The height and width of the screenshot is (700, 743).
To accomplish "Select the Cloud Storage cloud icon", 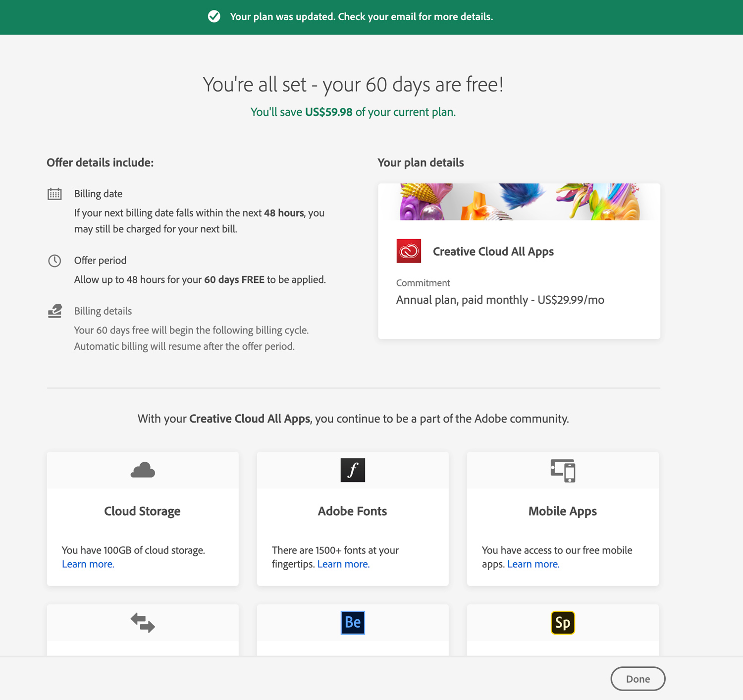I will pyautogui.click(x=142, y=470).
